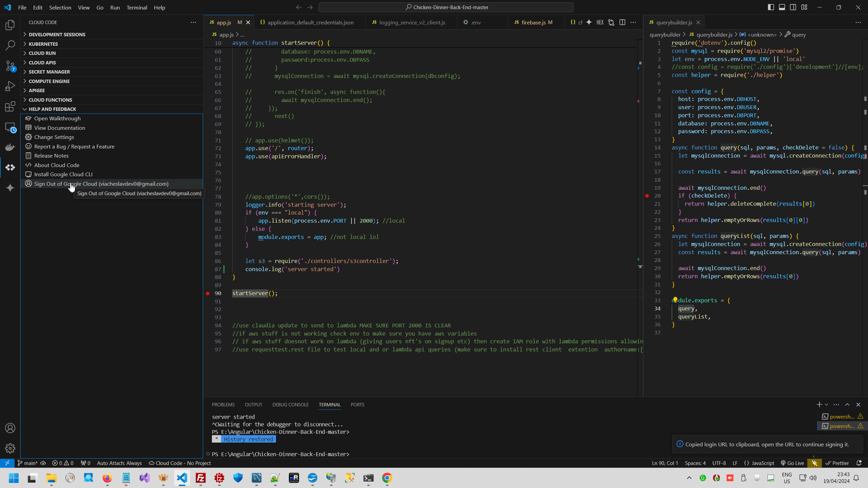Open Run and Debug view
Viewport: 868px width, 488px height.
(10, 86)
